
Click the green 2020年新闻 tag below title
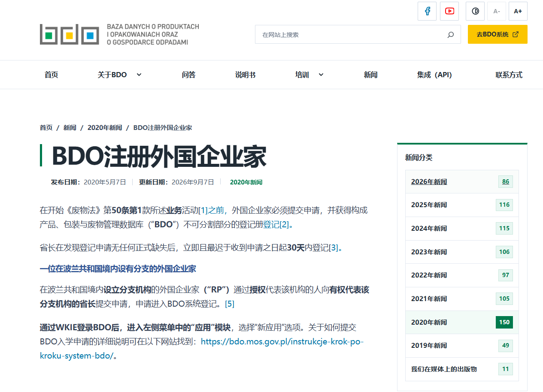[x=246, y=182]
